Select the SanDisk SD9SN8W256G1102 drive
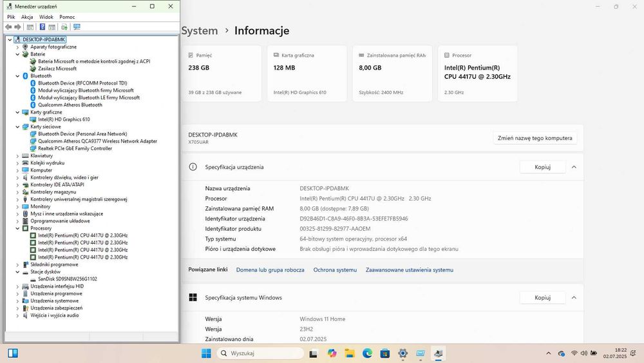 pyautogui.click(x=68, y=279)
